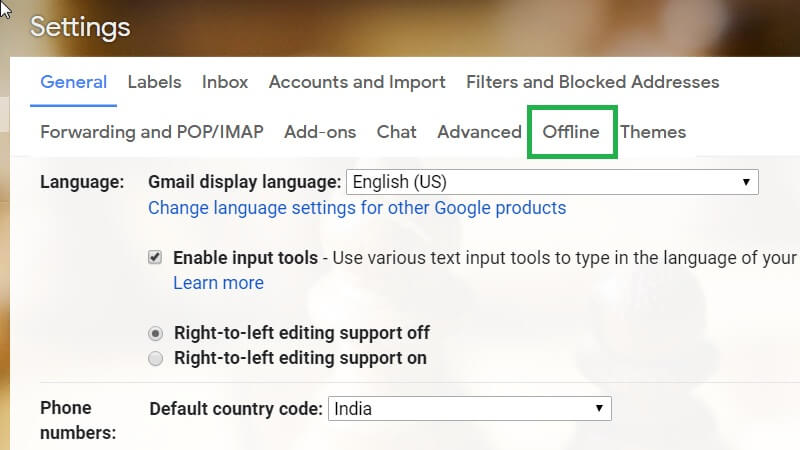Open the Default country code dropdown

[469, 409]
